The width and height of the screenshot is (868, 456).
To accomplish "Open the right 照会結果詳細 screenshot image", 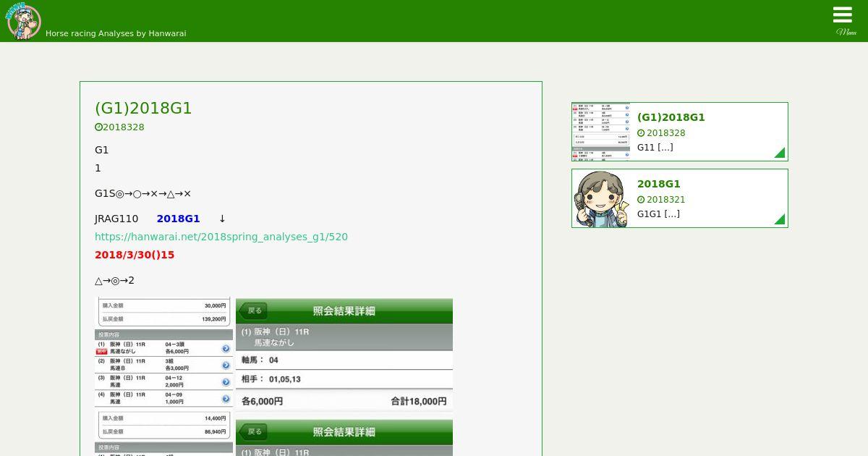I will coord(344,376).
